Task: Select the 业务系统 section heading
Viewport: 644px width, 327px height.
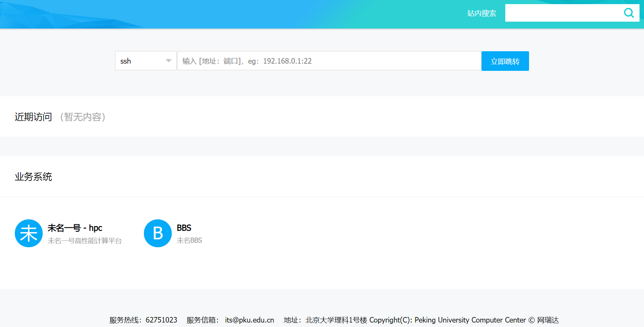Action: pyautogui.click(x=33, y=177)
